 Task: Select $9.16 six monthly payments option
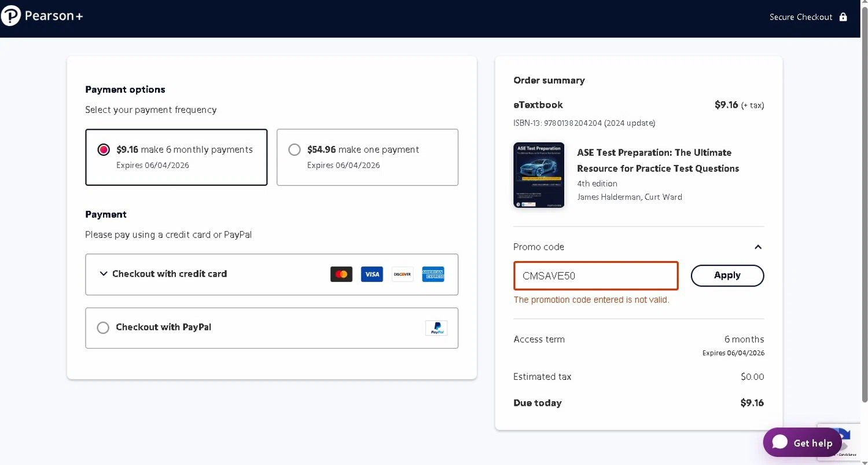point(176,157)
